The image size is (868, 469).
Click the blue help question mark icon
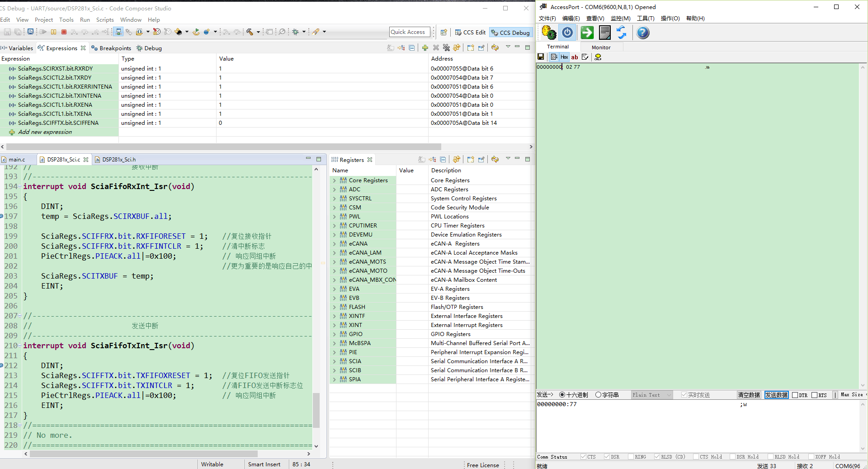point(642,33)
